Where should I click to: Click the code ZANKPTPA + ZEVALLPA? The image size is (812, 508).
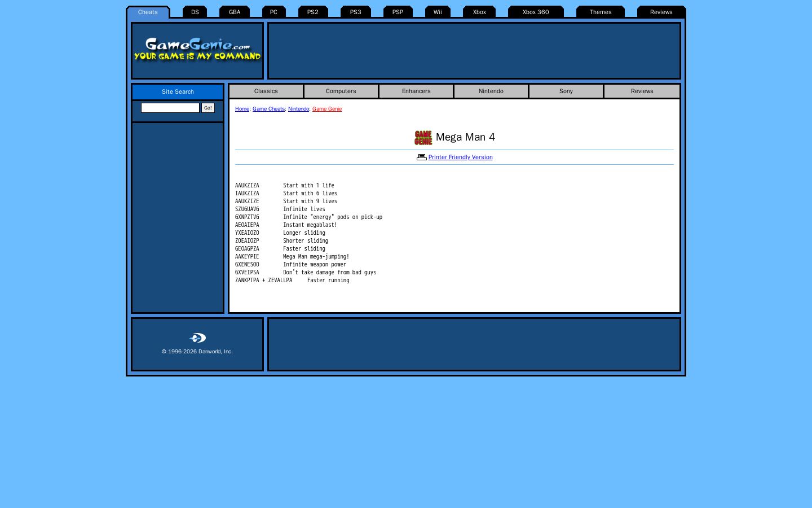tap(264, 281)
